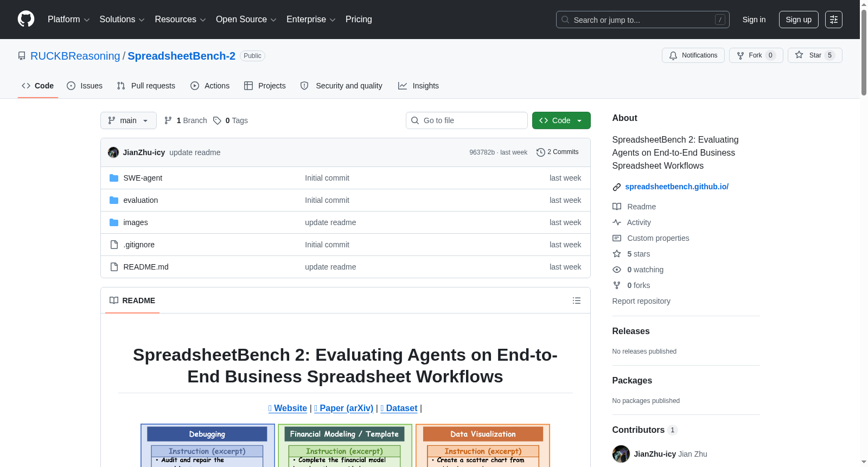Switch to the Issues tab
Screen dimensions: 868x467
pyautogui.click(x=85, y=86)
